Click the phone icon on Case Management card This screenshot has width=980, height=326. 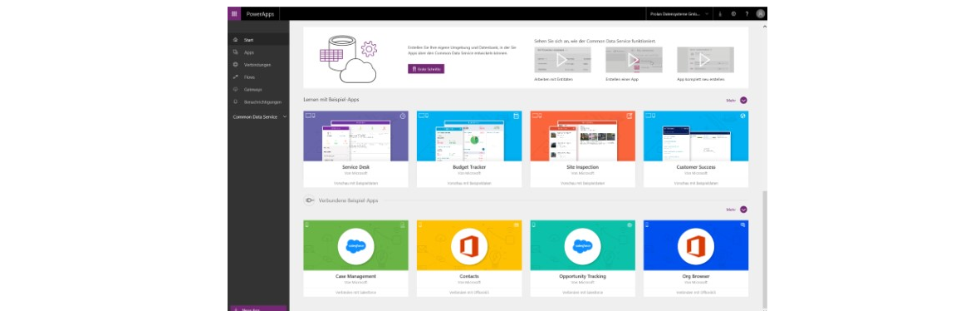pyautogui.click(x=307, y=225)
